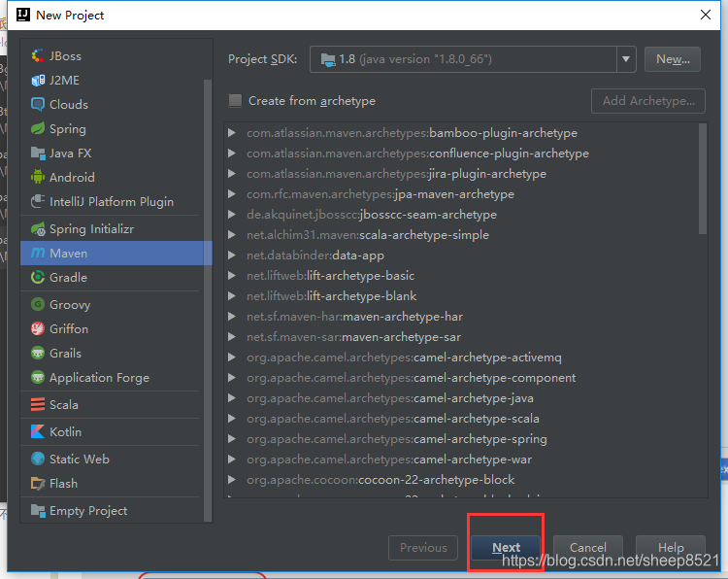Expand lift-archetype-basic entry
Viewport: 728px width, 579px height.
[x=232, y=276]
